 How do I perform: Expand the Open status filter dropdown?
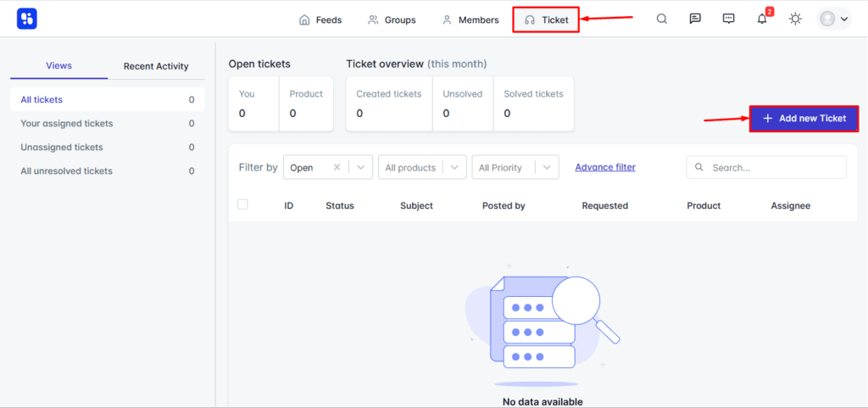coord(362,168)
